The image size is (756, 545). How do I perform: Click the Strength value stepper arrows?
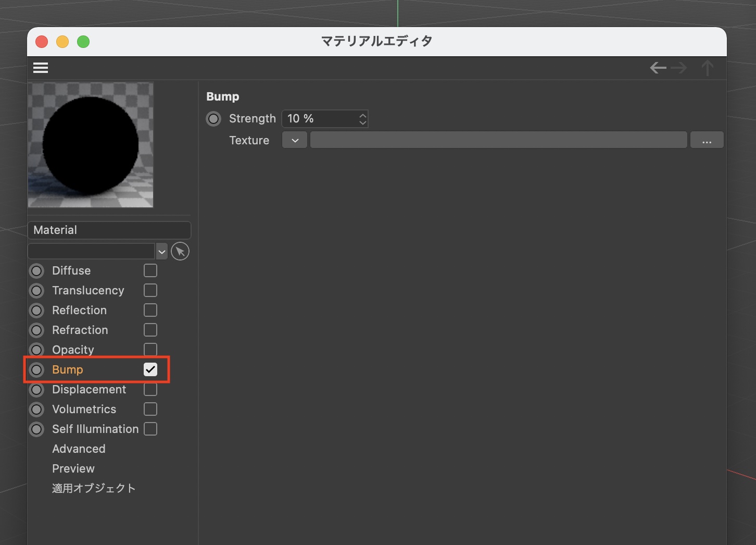pyautogui.click(x=363, y=119)
